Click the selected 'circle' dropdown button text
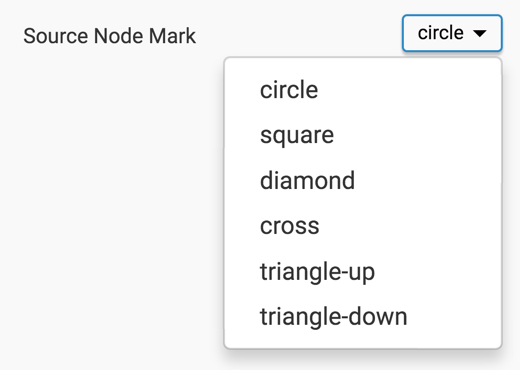The image size is (520, 370). [x=441, y=33]
